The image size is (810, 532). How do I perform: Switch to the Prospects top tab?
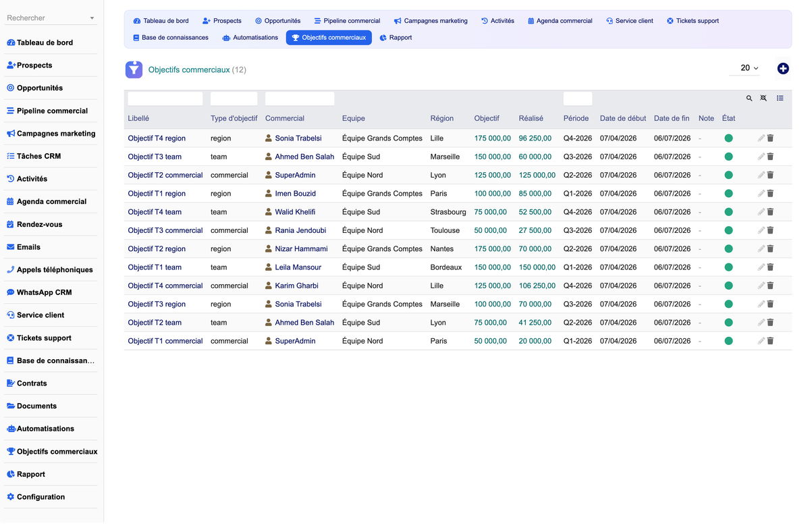coord(222,21)
